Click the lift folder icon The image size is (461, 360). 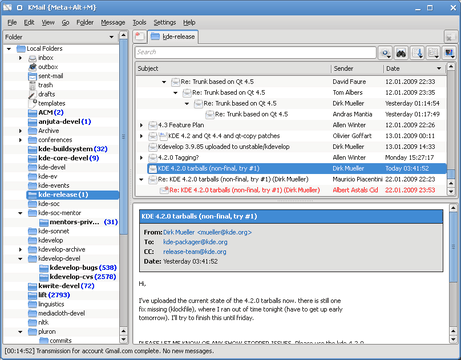pos(32,295)
